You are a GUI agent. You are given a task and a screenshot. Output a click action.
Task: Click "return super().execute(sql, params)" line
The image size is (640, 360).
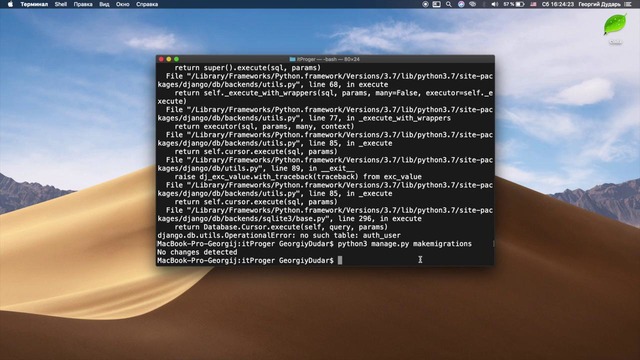(x=248, y=68)
